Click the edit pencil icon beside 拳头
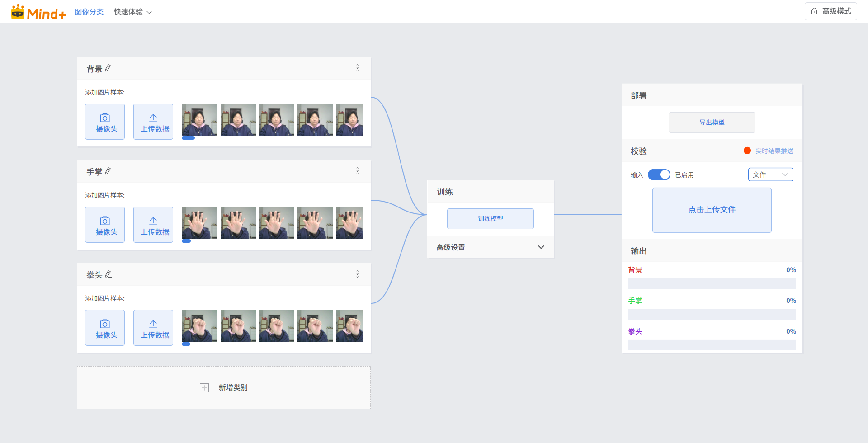Screen dimensions: 868x443 [x=108, y=274]
